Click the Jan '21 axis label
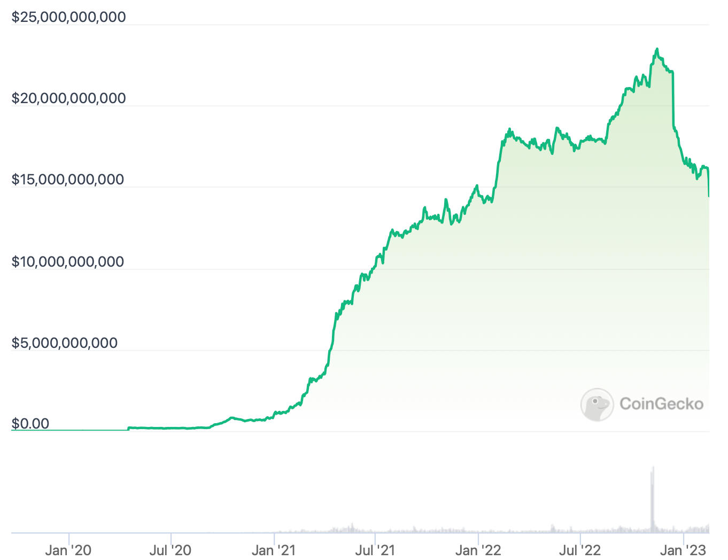728x560 pixels. point(273,550)
